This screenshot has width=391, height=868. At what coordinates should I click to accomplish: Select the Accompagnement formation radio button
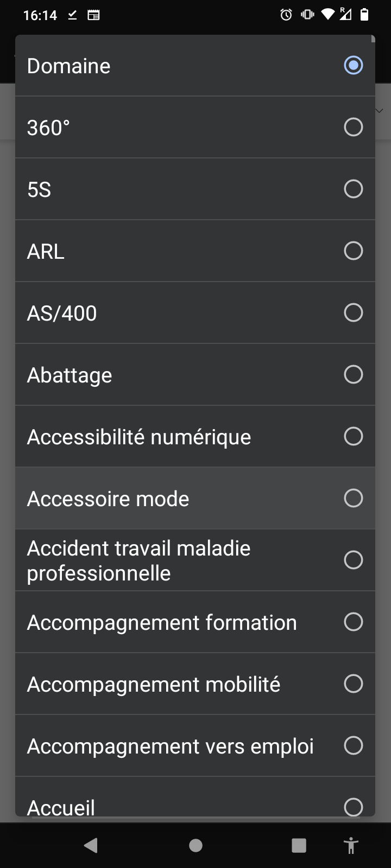353,622
